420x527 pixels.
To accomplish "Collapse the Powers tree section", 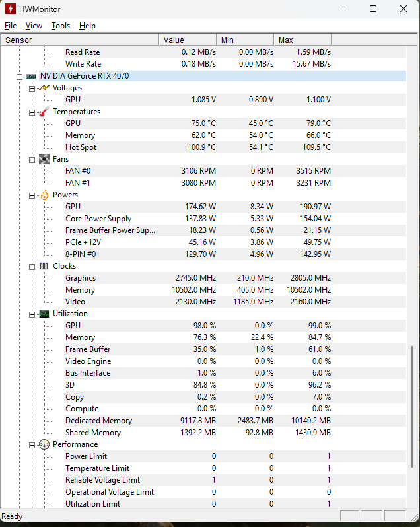I will pyautogui.click(x=32, y=195).
